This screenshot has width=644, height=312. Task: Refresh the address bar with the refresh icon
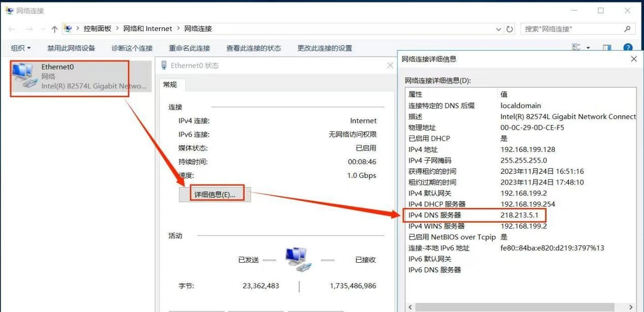[x=510, y=28]
